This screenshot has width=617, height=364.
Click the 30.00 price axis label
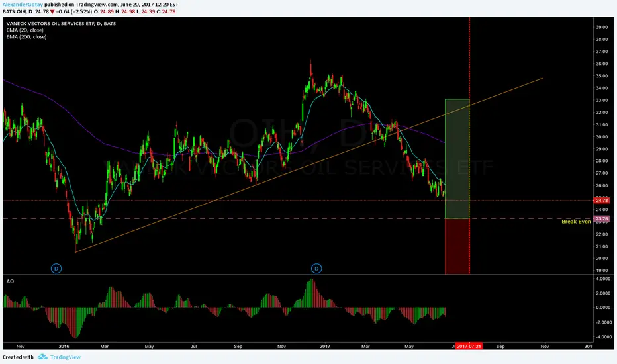point(602,137)
